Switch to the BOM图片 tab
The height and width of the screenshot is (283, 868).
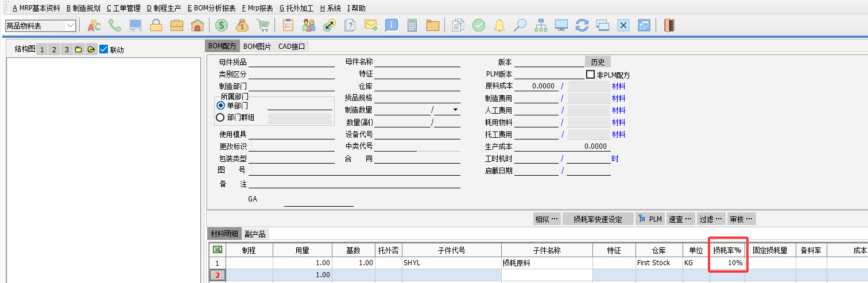257,46
